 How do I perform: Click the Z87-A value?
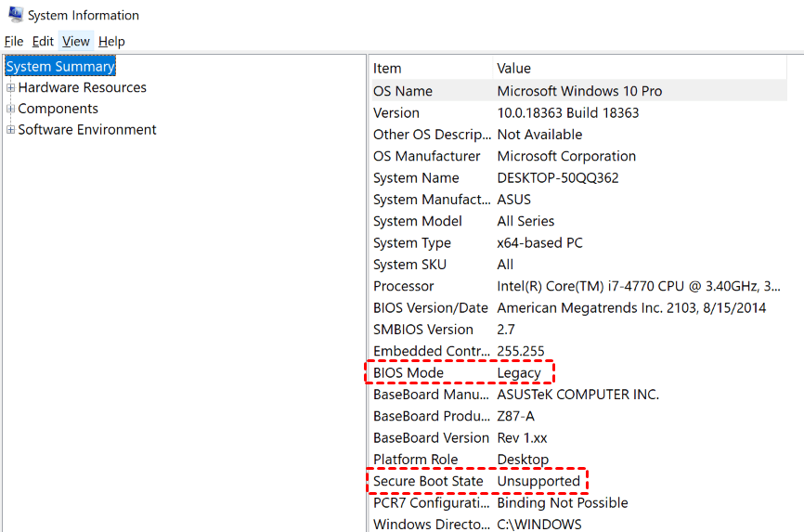516,416
